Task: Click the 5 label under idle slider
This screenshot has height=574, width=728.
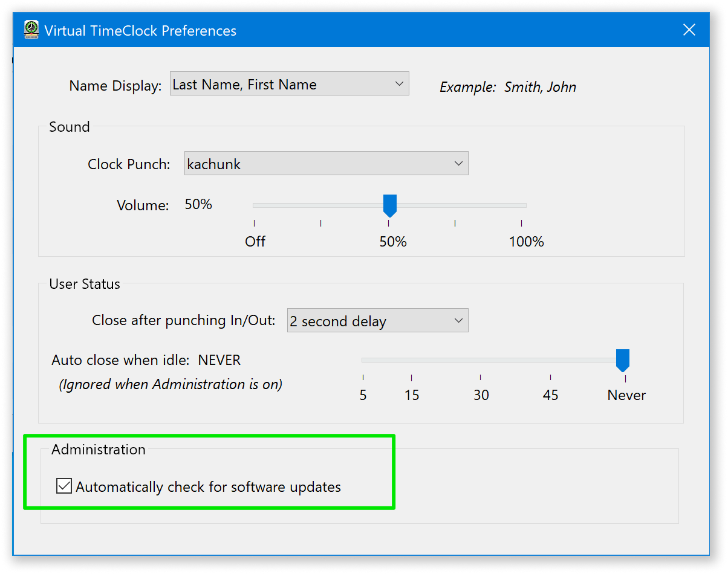Action: click(x=363, y=395)
